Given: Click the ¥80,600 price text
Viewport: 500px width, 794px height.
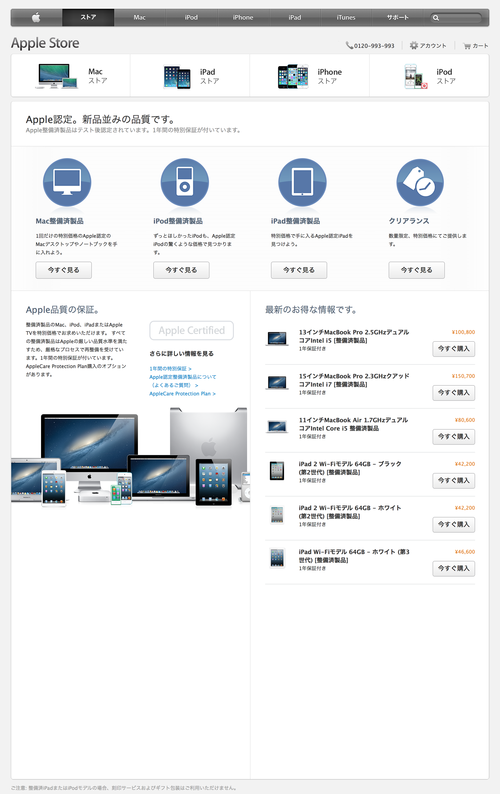Looking at the screenshot, I should (465, 420).
